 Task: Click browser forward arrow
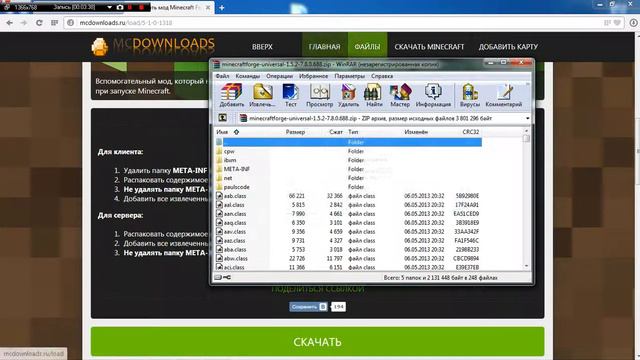pyautogui.click(x=24, y=23)
